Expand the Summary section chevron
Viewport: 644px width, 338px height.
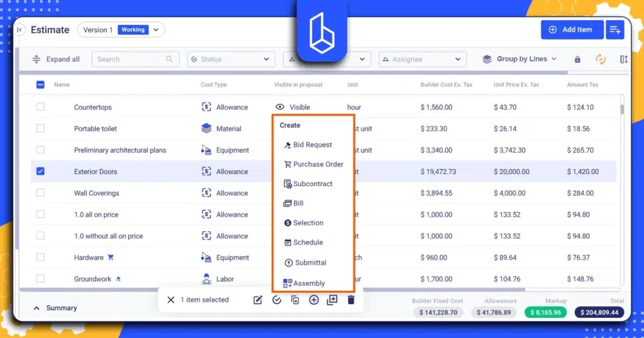pos(36,308)
